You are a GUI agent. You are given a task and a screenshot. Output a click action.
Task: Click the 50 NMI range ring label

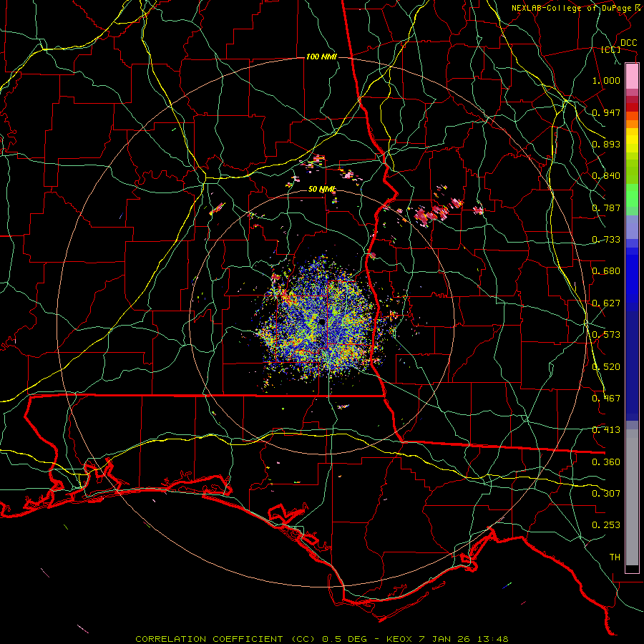[321, 189]
